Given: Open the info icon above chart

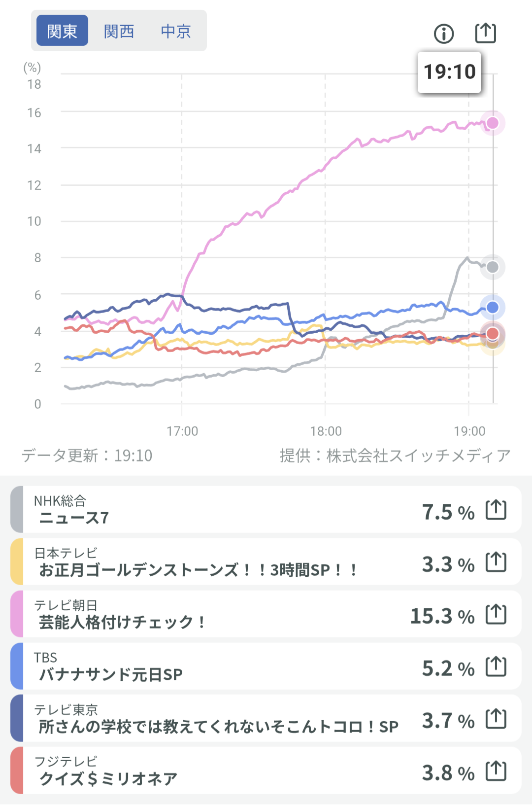Looking at the screenshot, I should pyautogui.click(x=443, y=34).
